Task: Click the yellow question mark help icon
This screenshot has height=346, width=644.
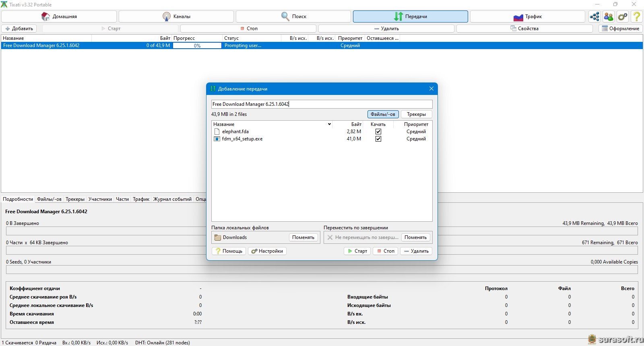Action: 637,16
